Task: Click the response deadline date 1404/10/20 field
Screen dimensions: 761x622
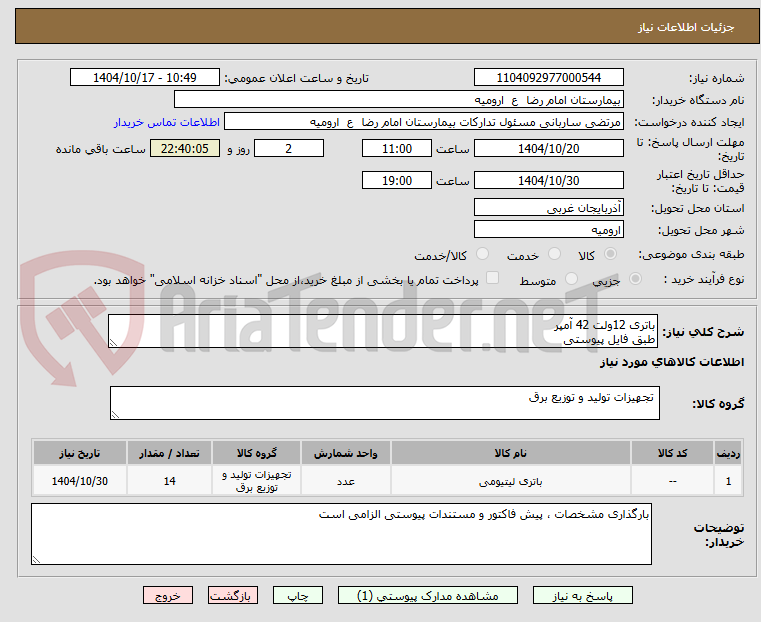Action: [548, 148]
